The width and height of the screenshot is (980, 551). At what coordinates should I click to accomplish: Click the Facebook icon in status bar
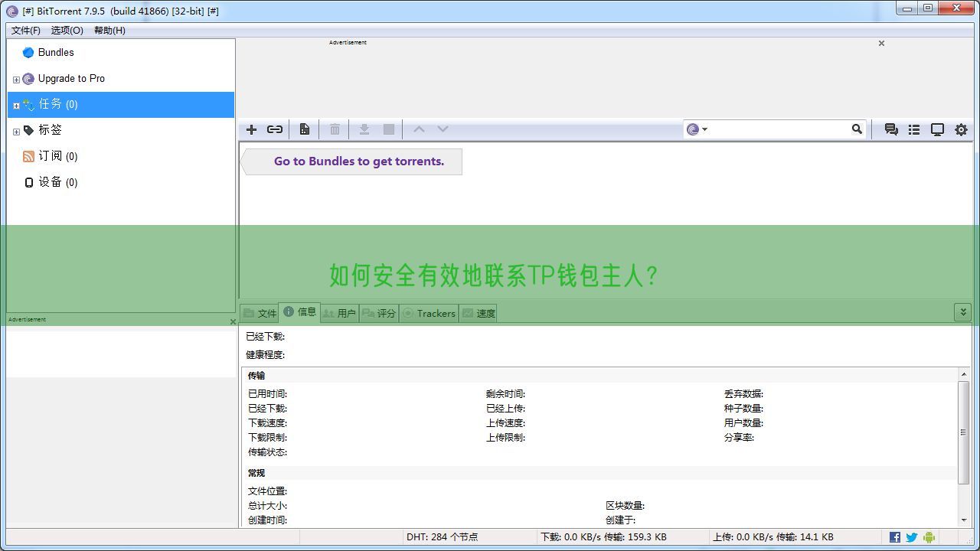[x=895, y=537]
